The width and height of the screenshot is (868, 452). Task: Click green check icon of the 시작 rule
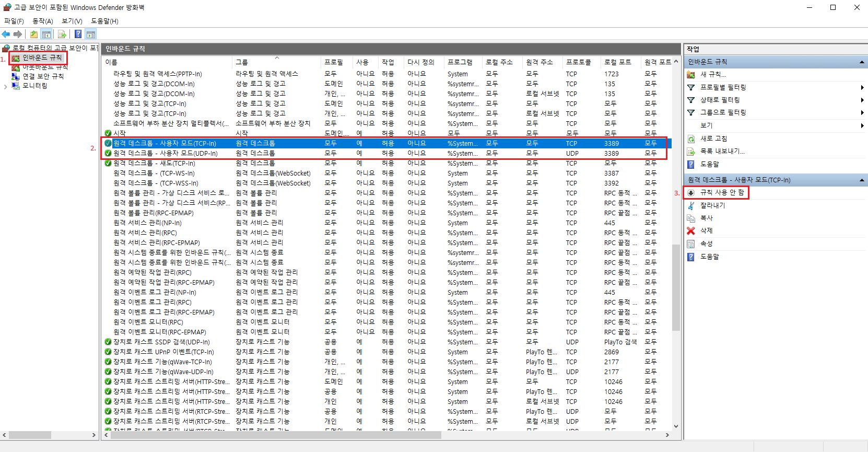(x=108, y=133)
